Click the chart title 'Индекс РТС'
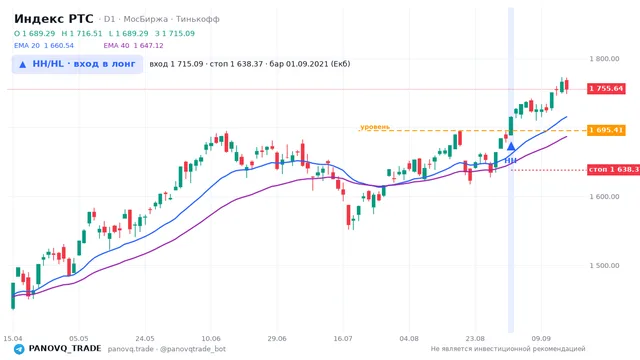 pyautogui.click(x=53, y=19)
